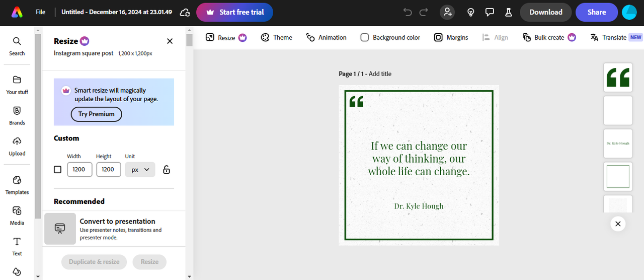Viewport: 644px width, 280px height.
Task: Click the cloud sync status icon
Action: pyautogui.click(x=185, y=12)
